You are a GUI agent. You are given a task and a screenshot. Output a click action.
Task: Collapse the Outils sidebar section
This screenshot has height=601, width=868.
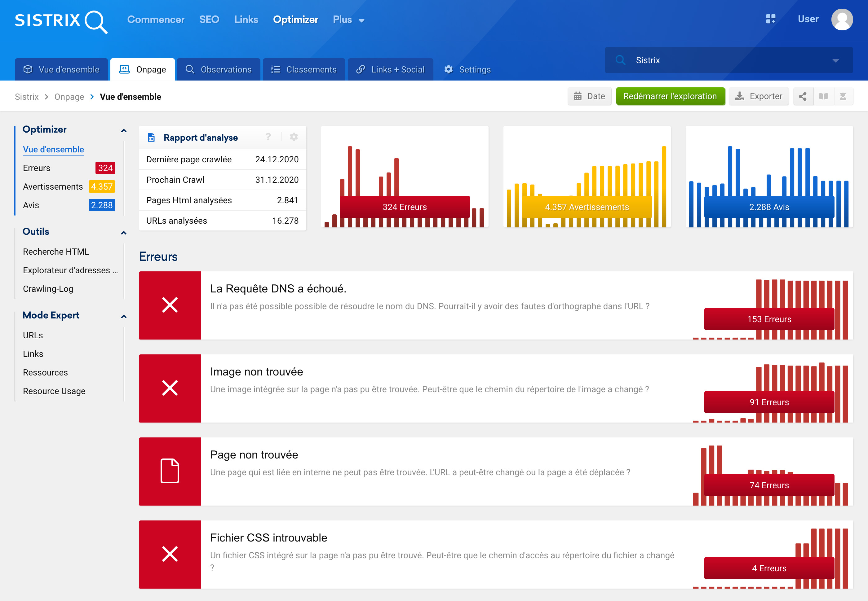[x=123, y=231]
